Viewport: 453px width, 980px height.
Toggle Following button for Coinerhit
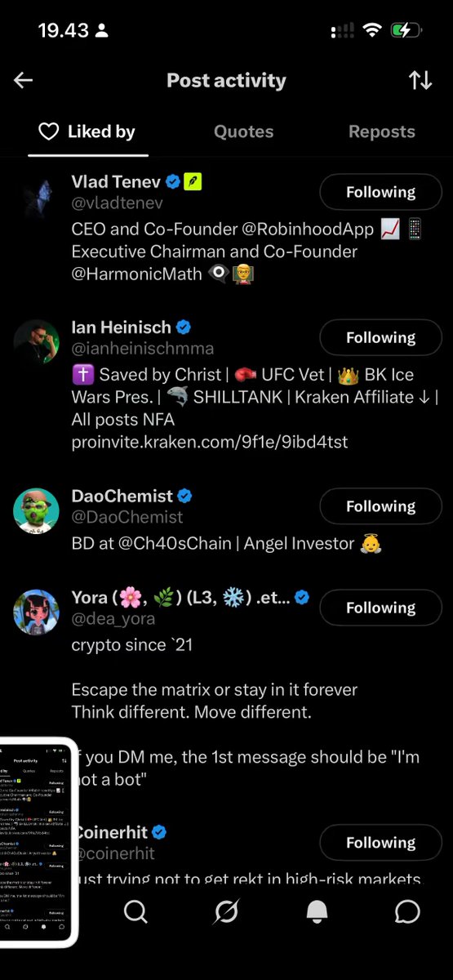click(x=380, y=842)
